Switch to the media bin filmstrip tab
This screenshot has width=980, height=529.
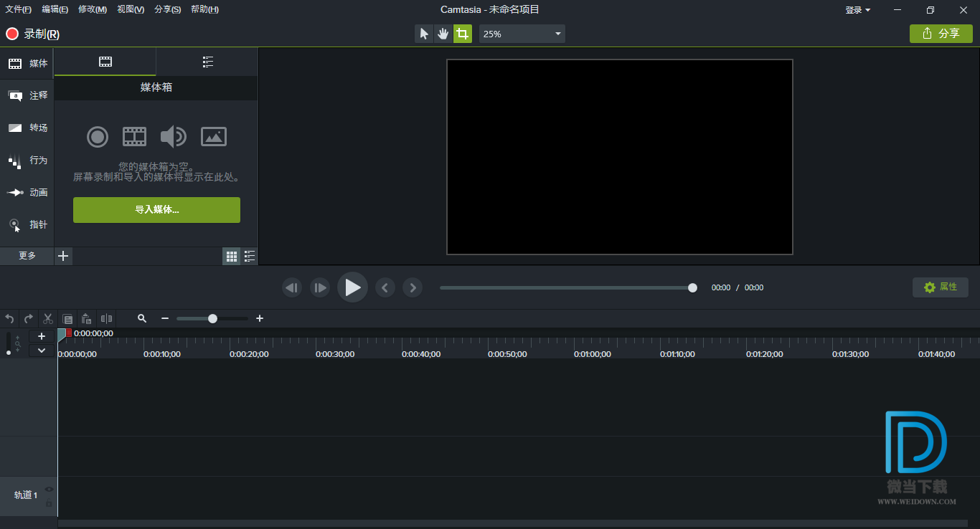(105, 62)
